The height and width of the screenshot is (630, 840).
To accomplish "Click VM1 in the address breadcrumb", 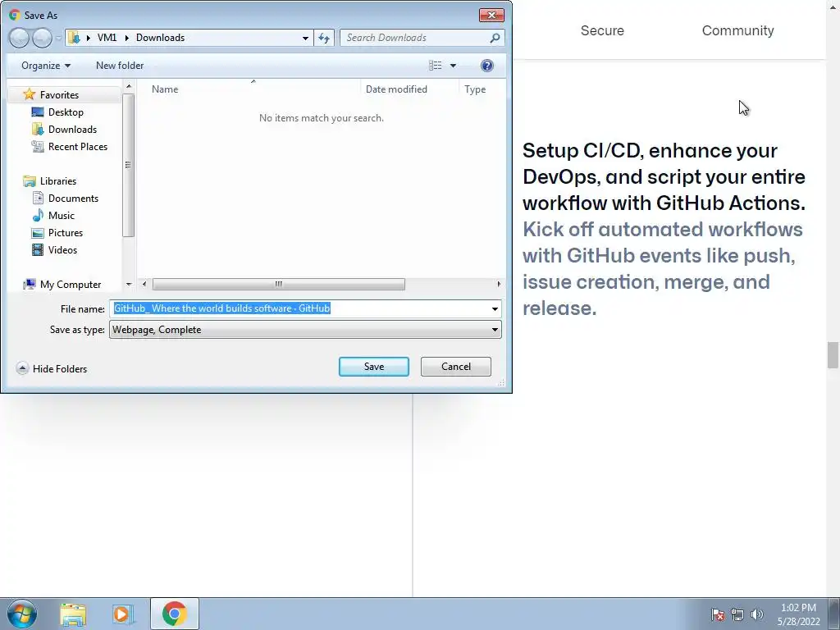I will (x=107, y=38).
